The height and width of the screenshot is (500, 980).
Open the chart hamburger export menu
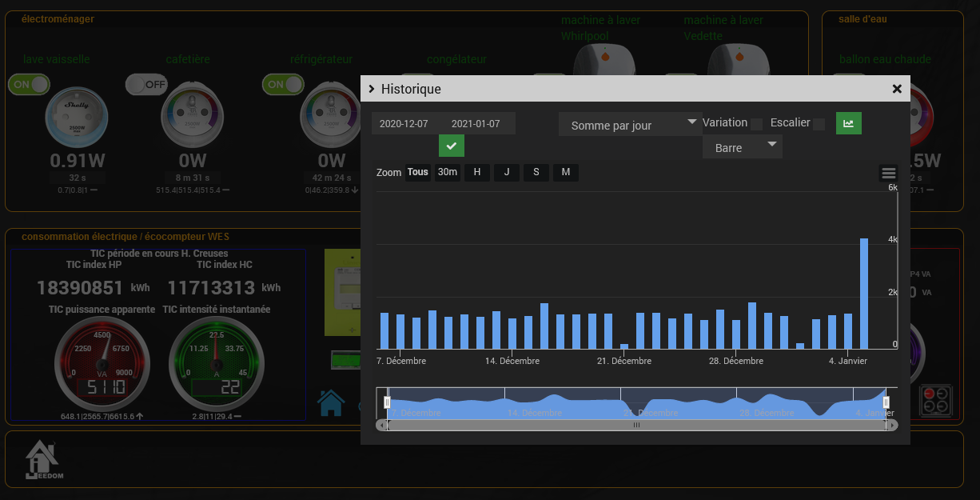click(x=888, y=173)
